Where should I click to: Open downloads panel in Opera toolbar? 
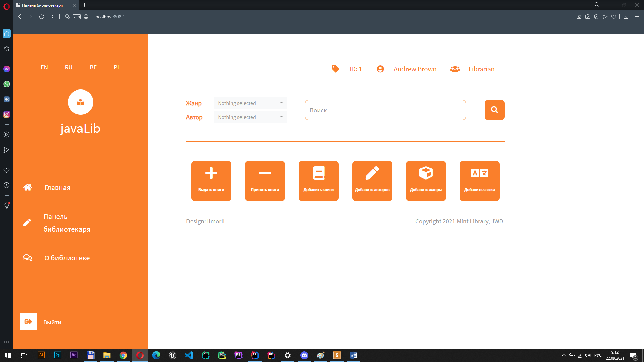point(626,17)
